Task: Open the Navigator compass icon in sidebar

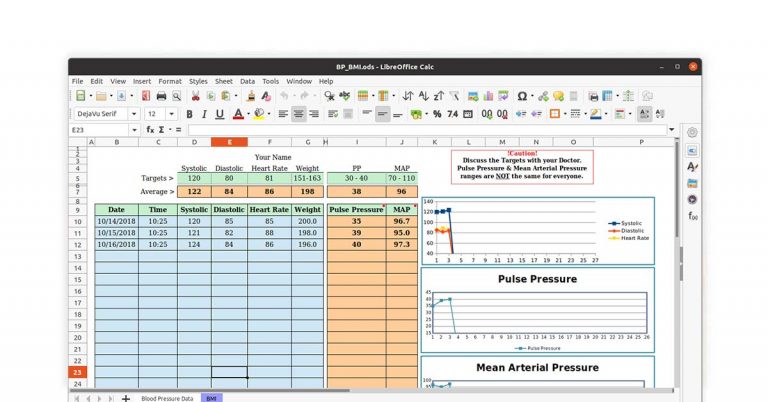Action: tap(692, 199)
